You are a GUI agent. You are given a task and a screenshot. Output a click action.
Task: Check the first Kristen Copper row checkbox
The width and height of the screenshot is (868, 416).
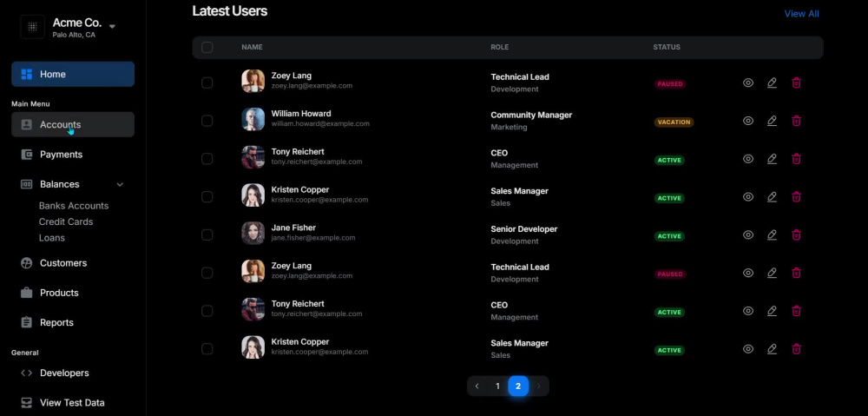207,196
